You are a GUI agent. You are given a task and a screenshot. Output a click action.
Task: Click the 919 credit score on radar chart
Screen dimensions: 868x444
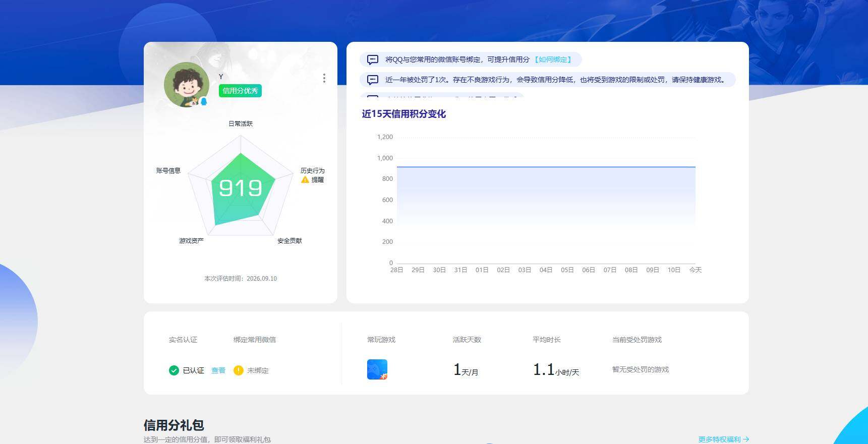[241, 188]
